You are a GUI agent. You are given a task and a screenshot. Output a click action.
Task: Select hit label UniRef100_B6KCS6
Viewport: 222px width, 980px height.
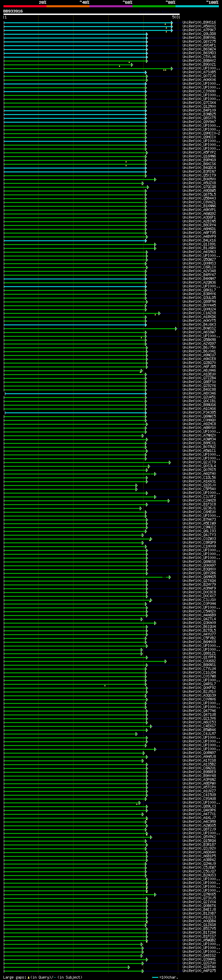tap(199, 164)
